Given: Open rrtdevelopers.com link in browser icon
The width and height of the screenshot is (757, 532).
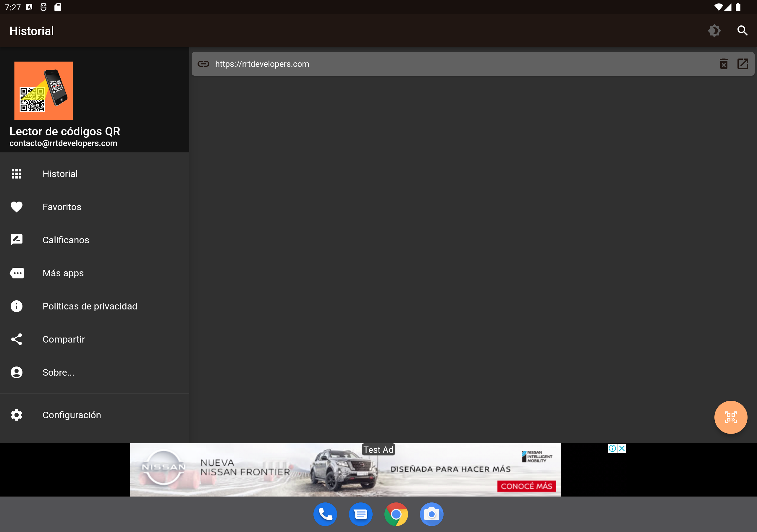Looking at the screenshot, I should coord(743,64).
